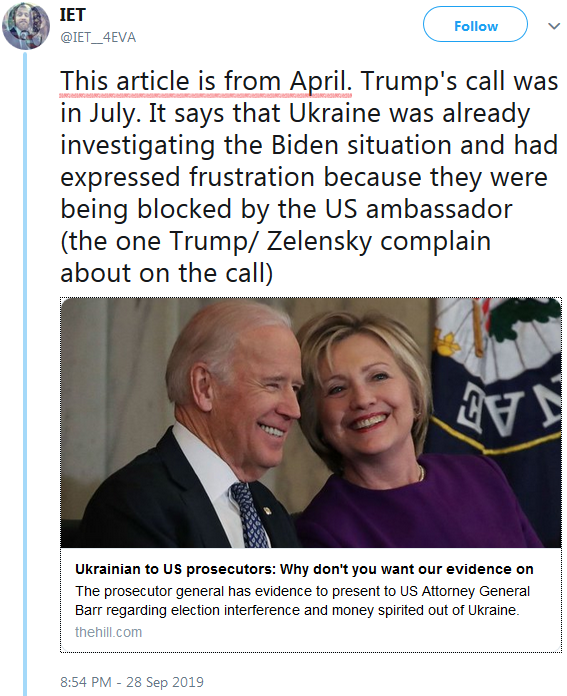Open headline "Ukrainian to US prosecutors" link

[x=304, y=569]
